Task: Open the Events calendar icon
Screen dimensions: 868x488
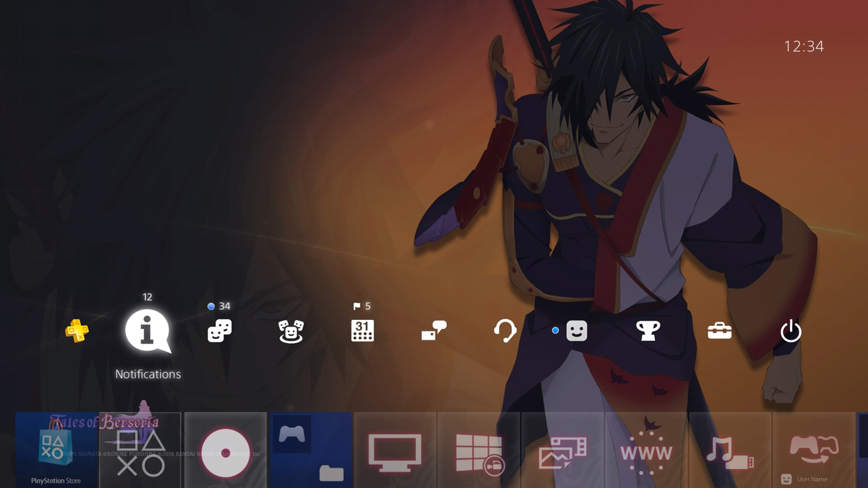Action: coord(363,331)
